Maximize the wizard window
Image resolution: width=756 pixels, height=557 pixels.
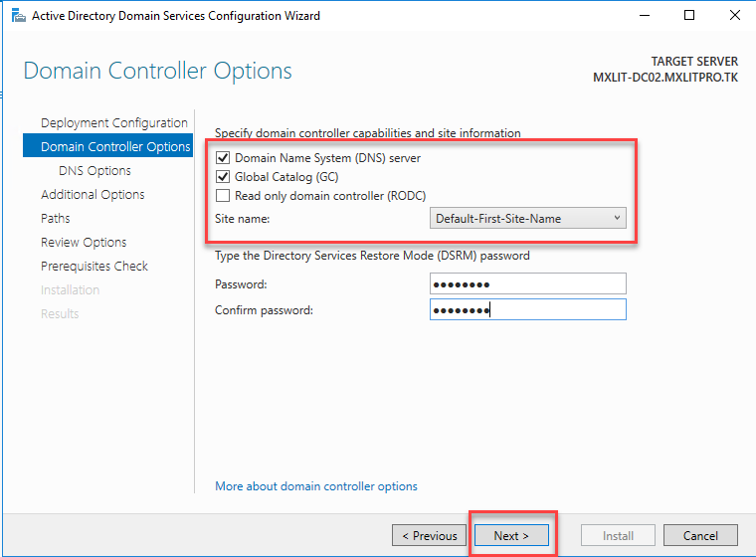690,16
